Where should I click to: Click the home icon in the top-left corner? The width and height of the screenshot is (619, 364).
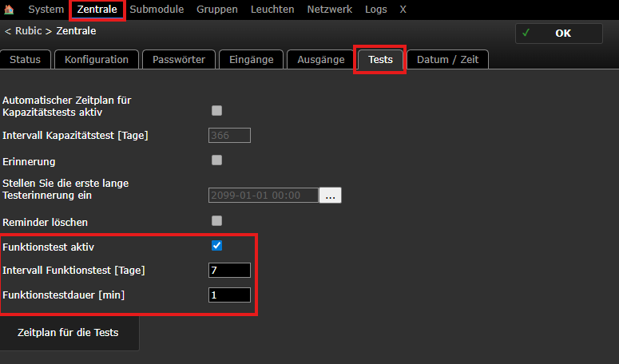[x=10, y=10]
